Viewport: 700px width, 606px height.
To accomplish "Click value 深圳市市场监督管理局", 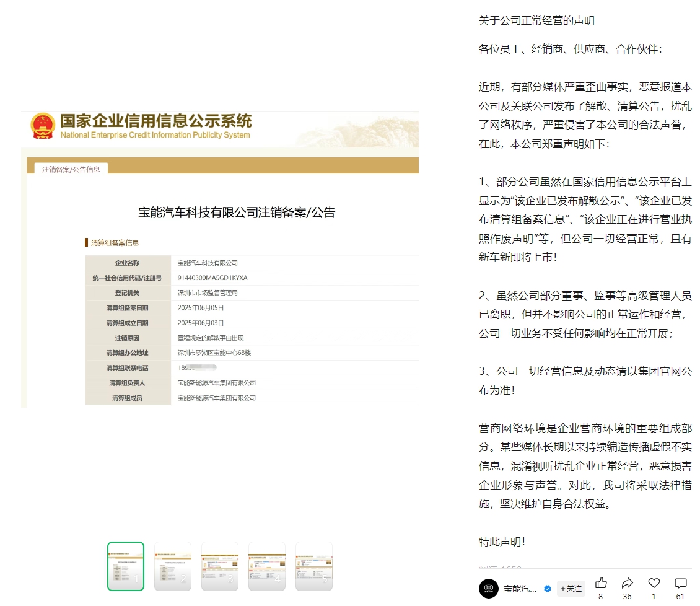I will coord(208,293).
